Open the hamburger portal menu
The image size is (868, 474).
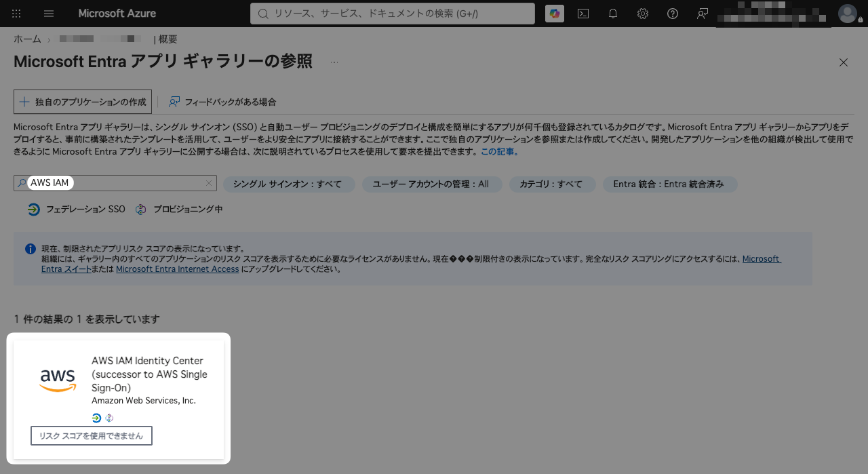click(x=49, y=14)
